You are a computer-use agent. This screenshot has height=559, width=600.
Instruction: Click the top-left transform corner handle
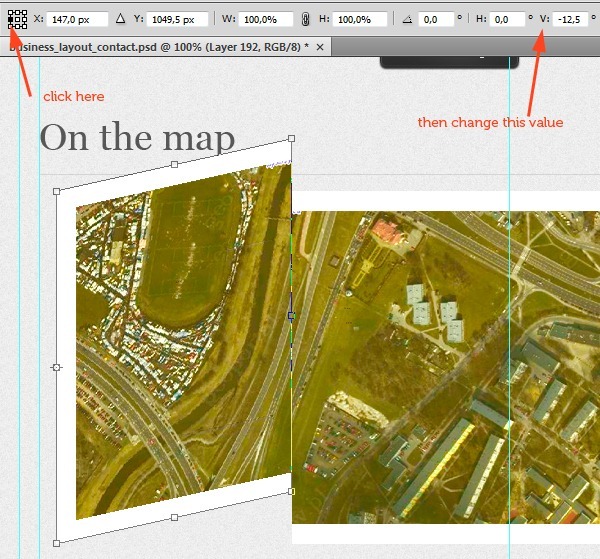tap(56, 190)
